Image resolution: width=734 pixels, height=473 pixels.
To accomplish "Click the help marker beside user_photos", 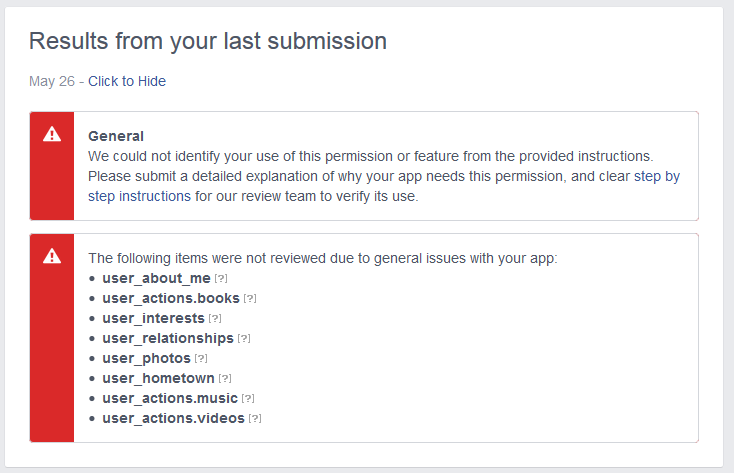I will point(201,358).
